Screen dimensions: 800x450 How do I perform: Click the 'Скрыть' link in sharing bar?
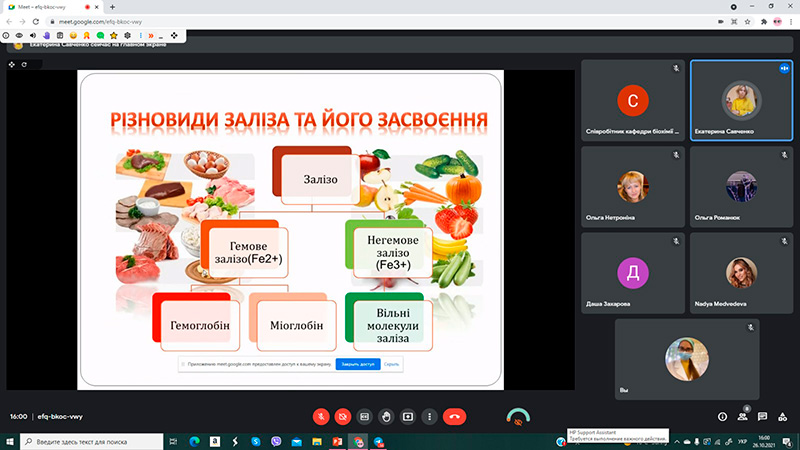pos(391,364)
